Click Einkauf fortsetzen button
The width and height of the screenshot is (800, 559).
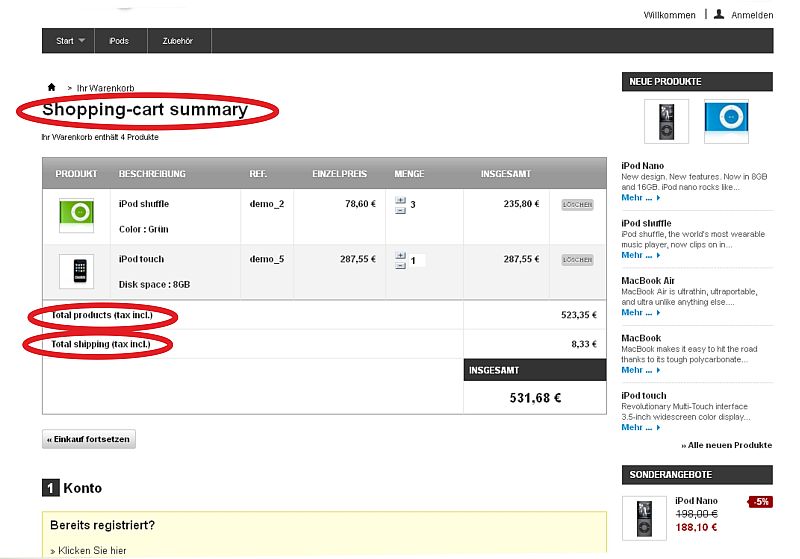tap(89, 439)
